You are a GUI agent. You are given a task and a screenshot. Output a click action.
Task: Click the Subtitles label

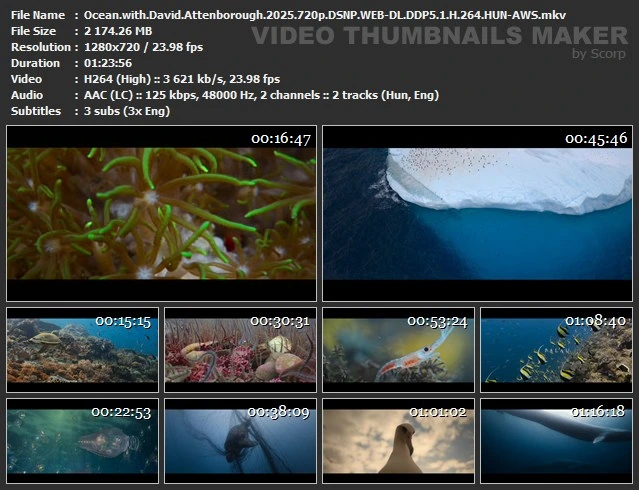click(x=36, y=111)
